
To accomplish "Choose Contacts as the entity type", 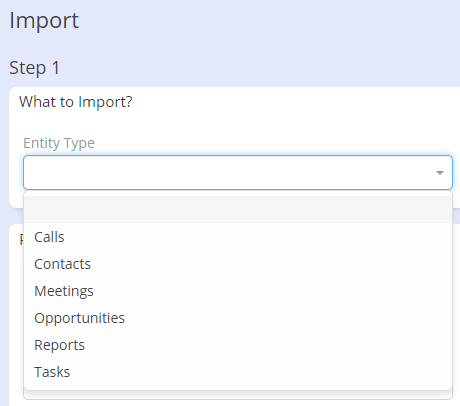I will coord(62,264).
